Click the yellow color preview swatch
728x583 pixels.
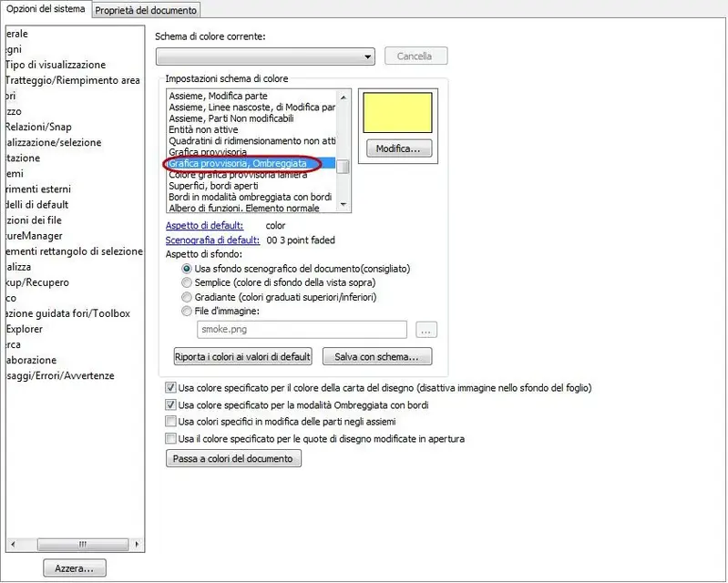[397, 113]
